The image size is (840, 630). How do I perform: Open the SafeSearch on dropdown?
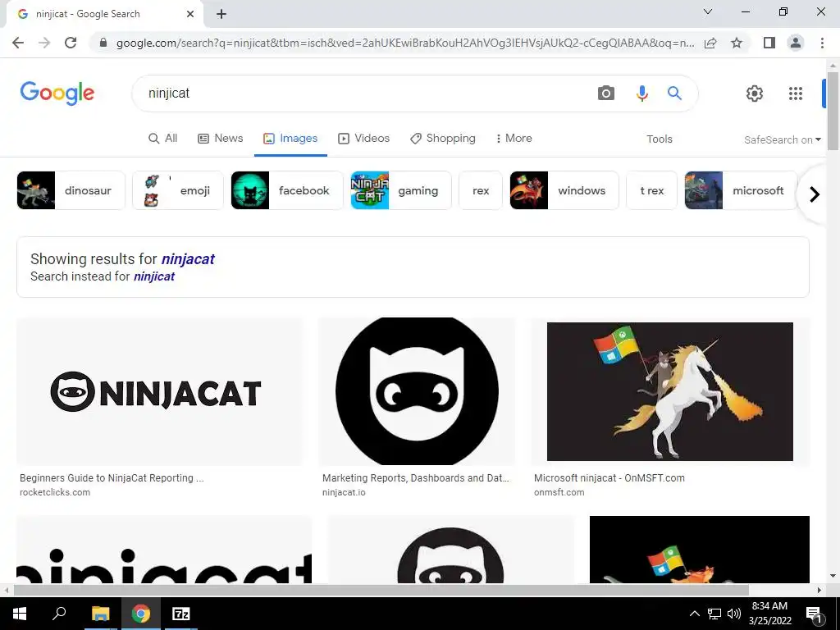782,139
